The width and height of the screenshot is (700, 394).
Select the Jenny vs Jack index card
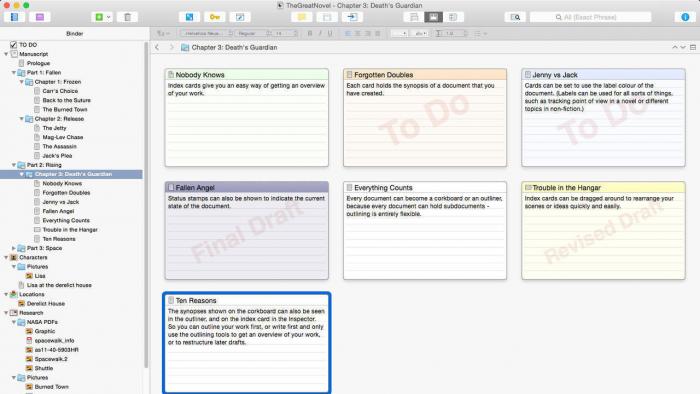click(x=603, y=117)
